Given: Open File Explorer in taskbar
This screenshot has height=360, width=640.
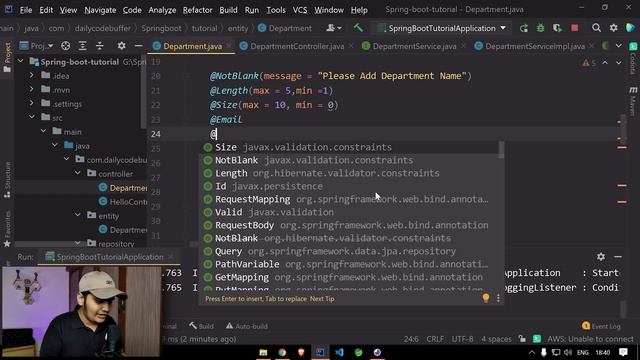Looking at the screenshot, I should click(263, 352).
